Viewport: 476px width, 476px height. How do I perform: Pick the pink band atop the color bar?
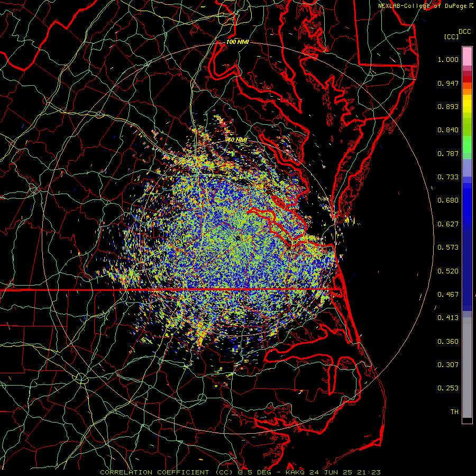[467, 56]
